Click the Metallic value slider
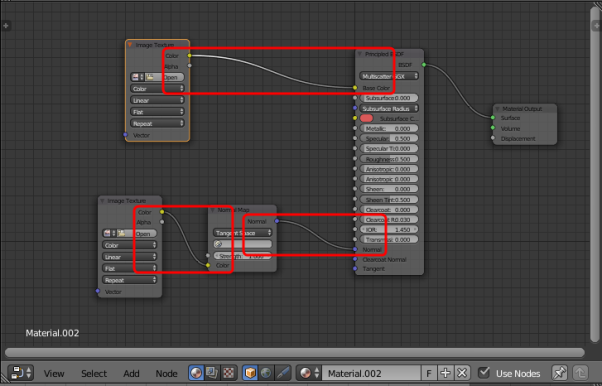 pyautogui.click(x=389, y=129)
